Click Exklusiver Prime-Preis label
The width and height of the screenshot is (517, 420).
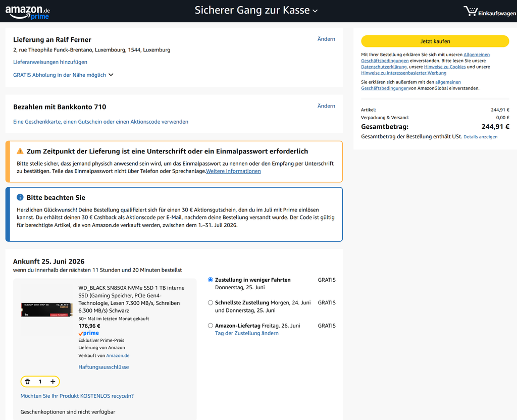click(101, 340)
